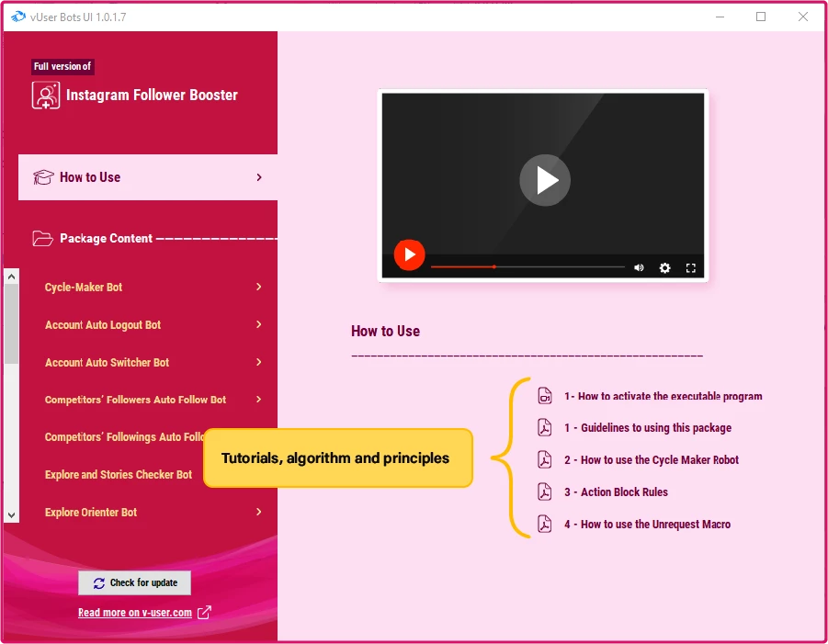Click the Package Content folder icon
The image size is (828, 644).
click(x=43, y=239)
